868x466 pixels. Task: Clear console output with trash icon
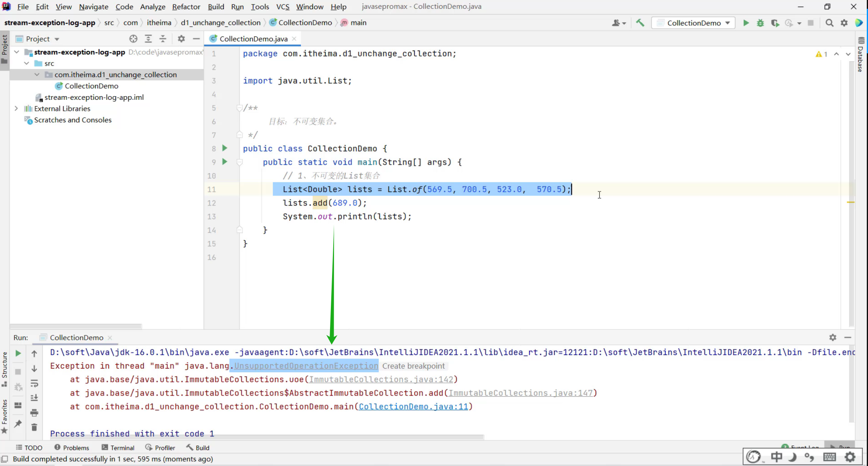[x=34, y=428]
